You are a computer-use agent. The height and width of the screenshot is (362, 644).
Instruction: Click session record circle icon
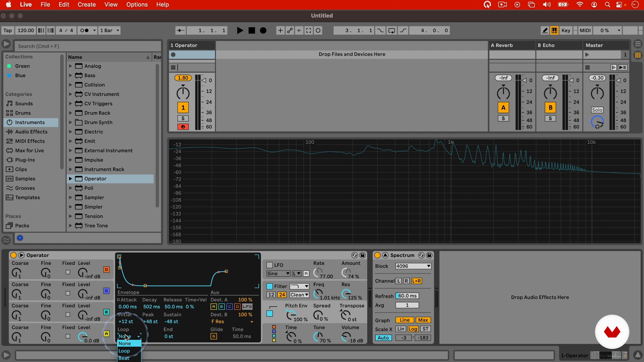(x=318, y=31)
